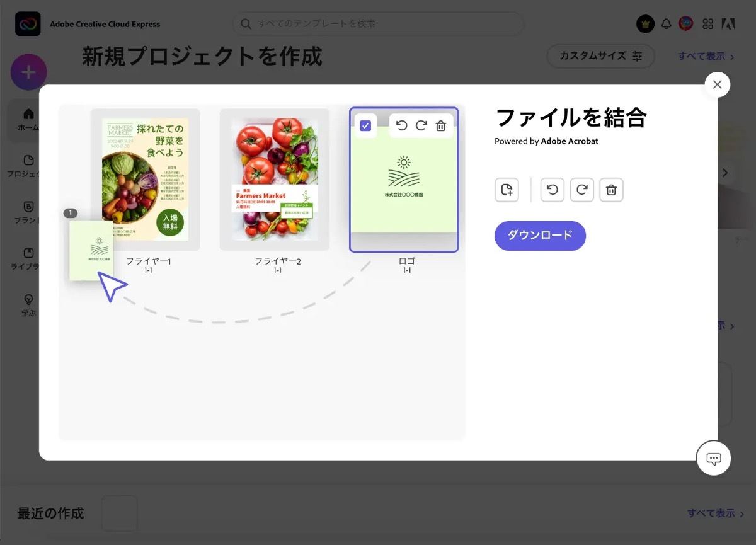The height and width of the screenshot is (545, 756).
Task: Close the ファイルを結合 dialog
Action: tap(717, 84)
